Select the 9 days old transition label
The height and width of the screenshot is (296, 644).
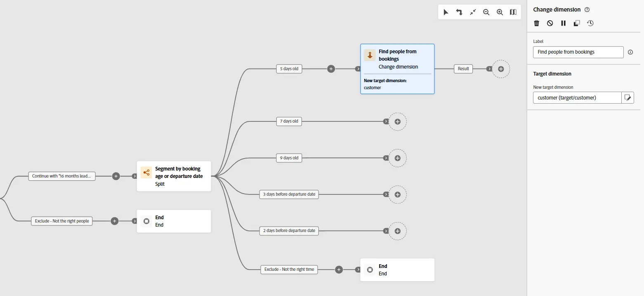coord(289,158)
